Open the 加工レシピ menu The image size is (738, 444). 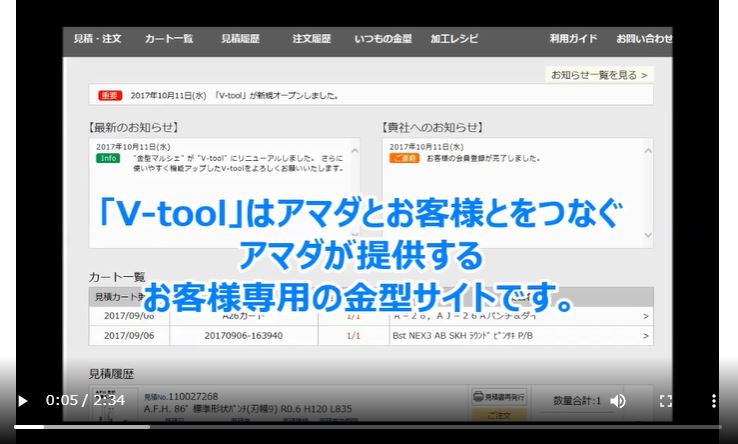[x=454, y=39]
